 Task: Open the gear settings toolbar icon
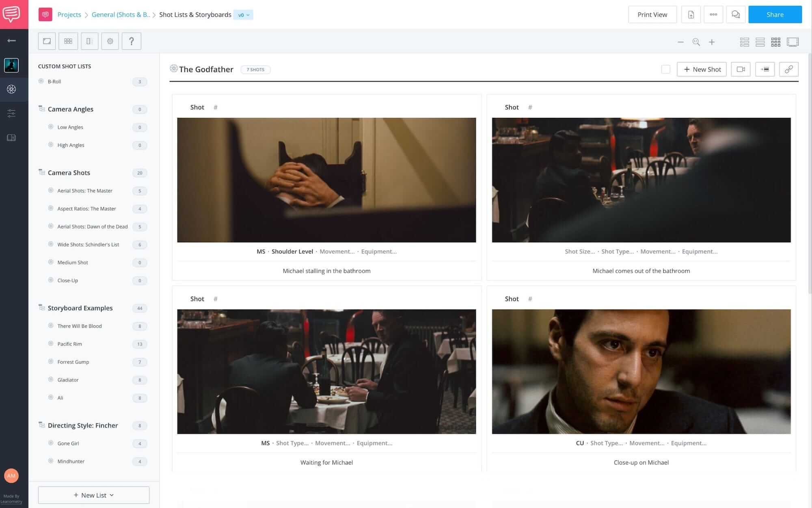click(110, 41)
